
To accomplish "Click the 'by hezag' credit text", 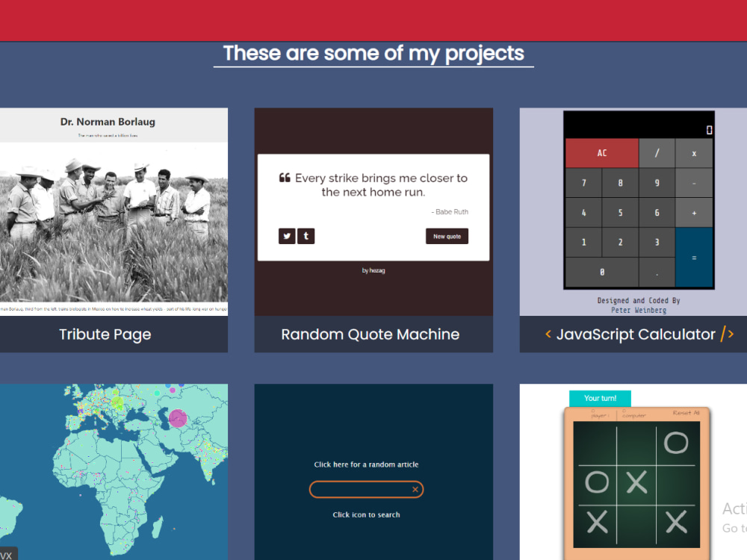I will [373, 270].
